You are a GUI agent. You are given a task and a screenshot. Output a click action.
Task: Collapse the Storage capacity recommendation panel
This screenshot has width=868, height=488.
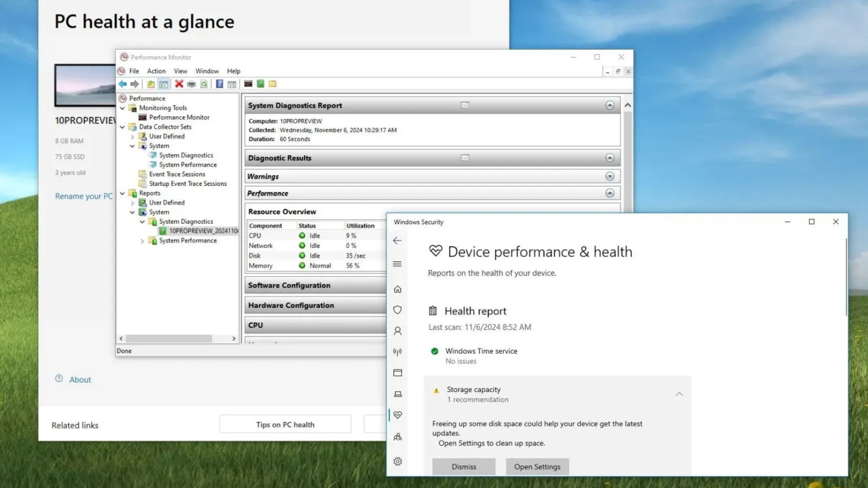click(x=679, y=394)
